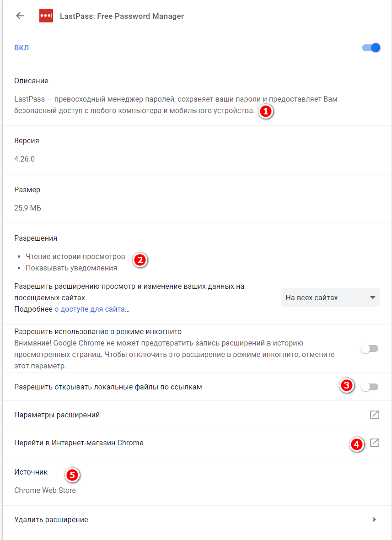This screenshot has height=540, width=392.
Task: Click red marker number 2 beside permissions
Action: pyautogui.click(x=140, y=260)
